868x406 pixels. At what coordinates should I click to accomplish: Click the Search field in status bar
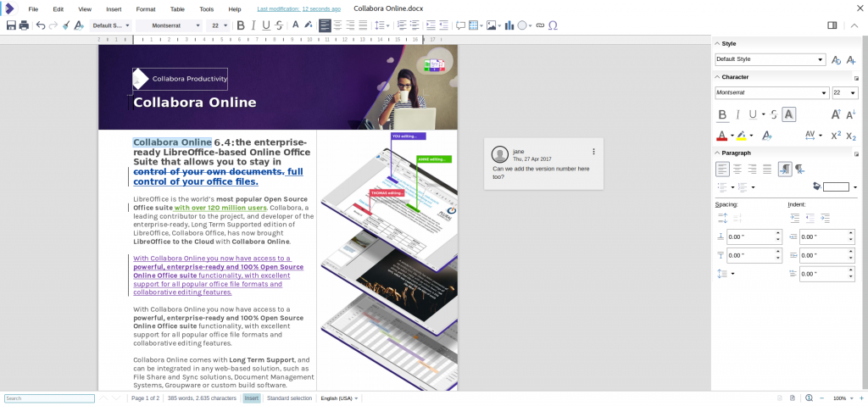pyautogui.click(x=48, y=398)
